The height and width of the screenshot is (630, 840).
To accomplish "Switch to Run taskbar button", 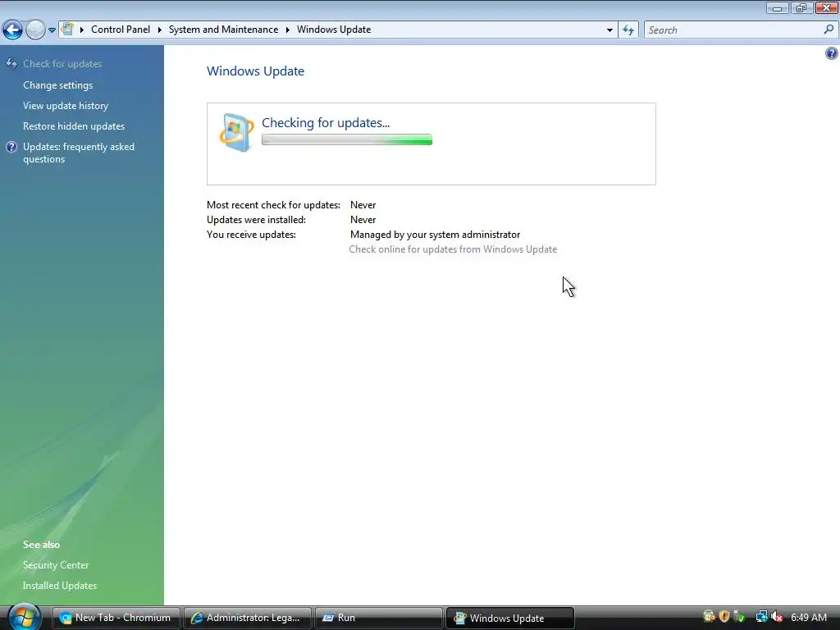I will pyautogui.click(x=379, y=618).
